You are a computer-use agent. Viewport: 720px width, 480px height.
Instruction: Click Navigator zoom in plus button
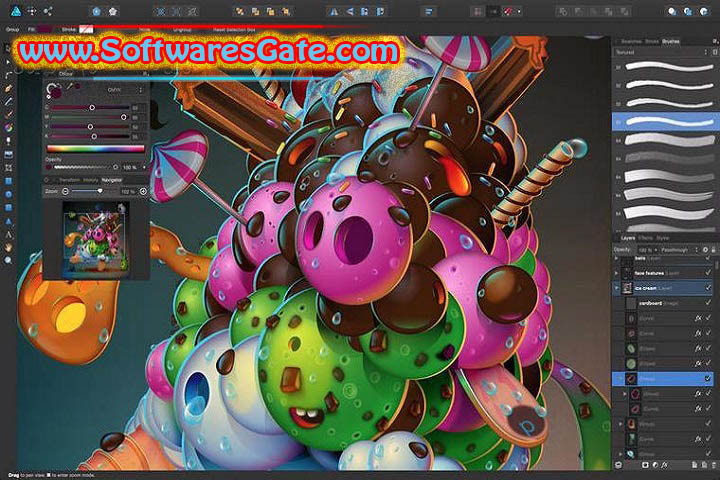143,191
